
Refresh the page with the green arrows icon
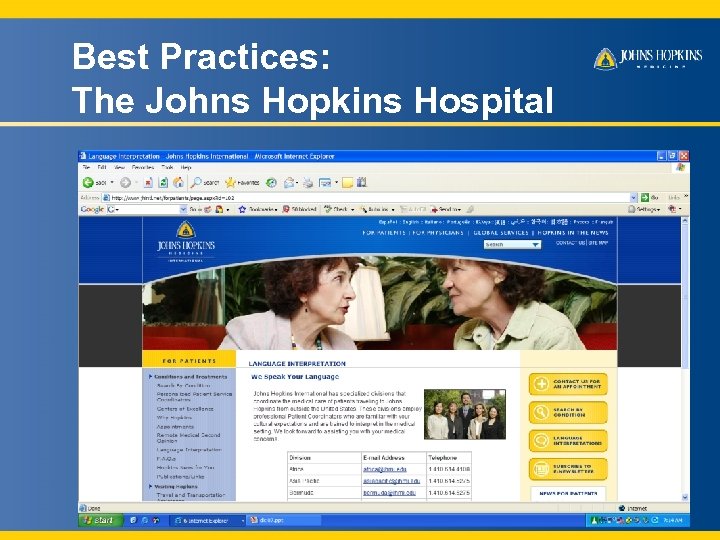tap(163, 183)
